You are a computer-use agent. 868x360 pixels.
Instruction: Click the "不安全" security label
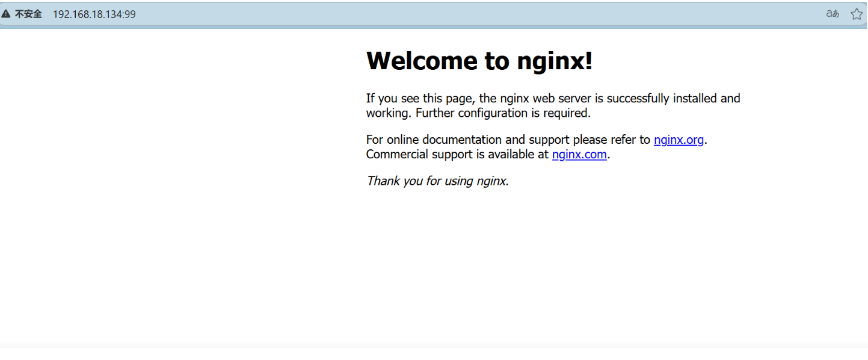(28, 14)
